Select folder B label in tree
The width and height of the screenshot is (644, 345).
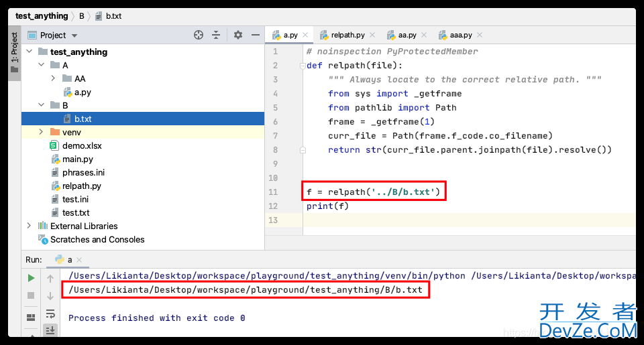coord(65,105)
